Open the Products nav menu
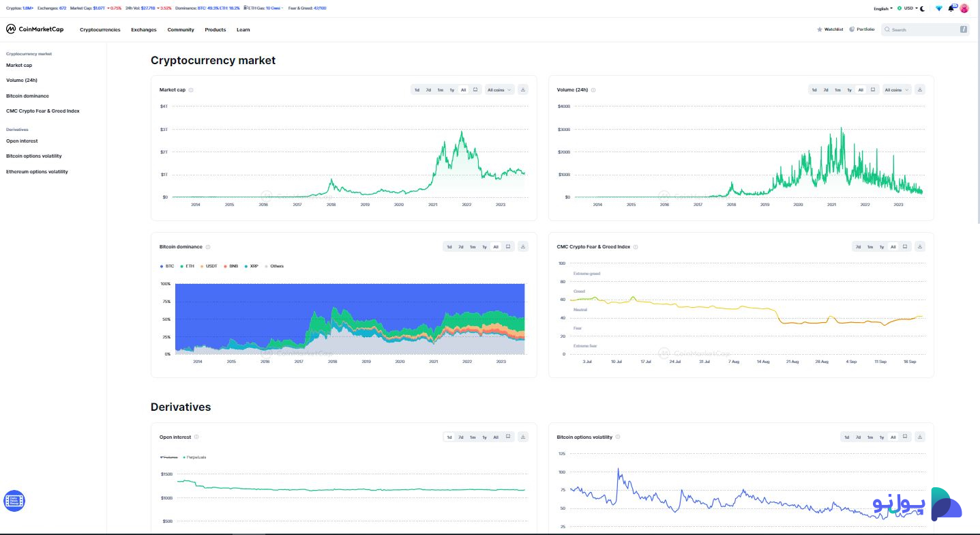980x535 pixels. pos(216,29)
